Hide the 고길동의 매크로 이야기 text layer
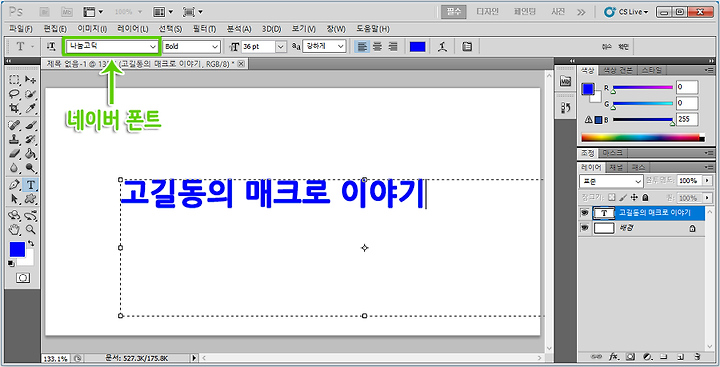Image resolution: width=720 pixels, height=367 pixels. pyautogui.click(x=585, y=213)
